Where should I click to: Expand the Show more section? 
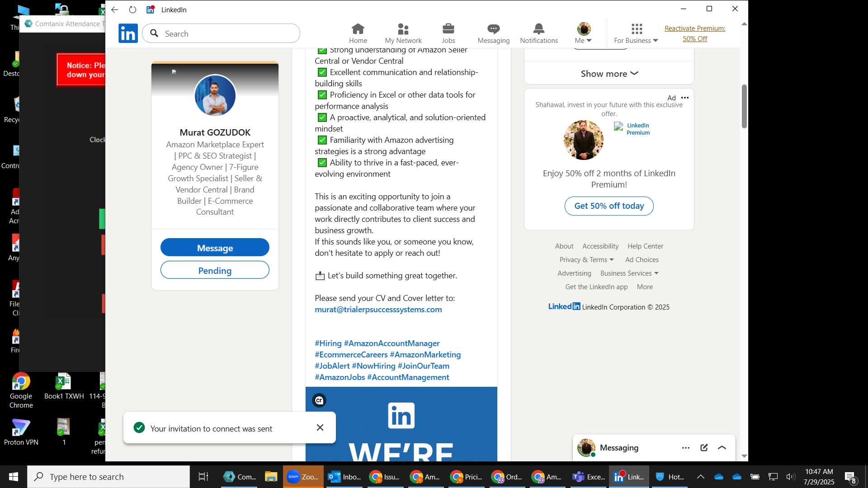tap(609, 73)
